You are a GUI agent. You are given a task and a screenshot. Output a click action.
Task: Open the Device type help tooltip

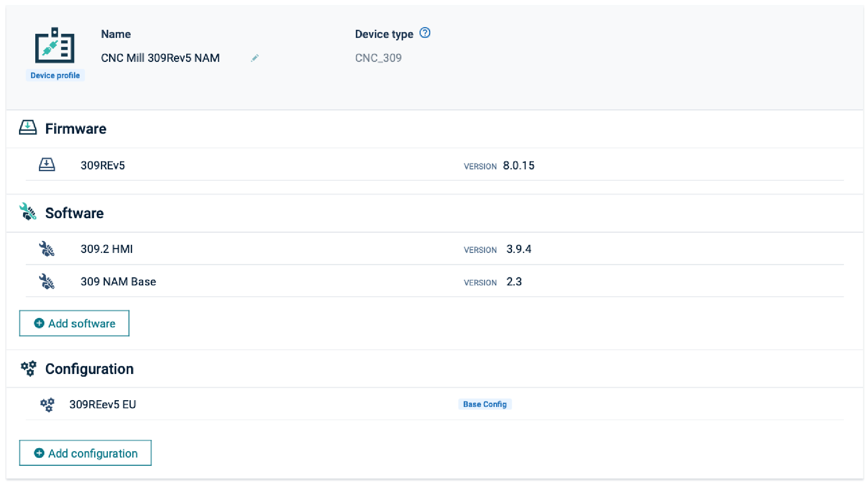click(x=425, y=33)
